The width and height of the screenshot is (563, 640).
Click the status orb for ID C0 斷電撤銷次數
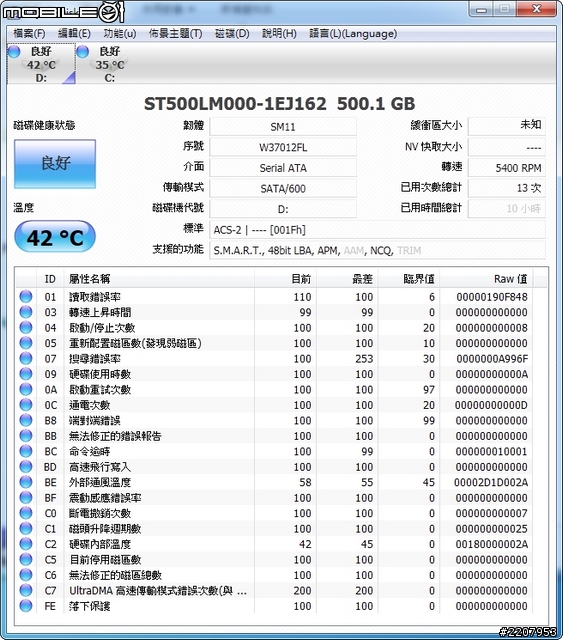click(x=26, y=513)
